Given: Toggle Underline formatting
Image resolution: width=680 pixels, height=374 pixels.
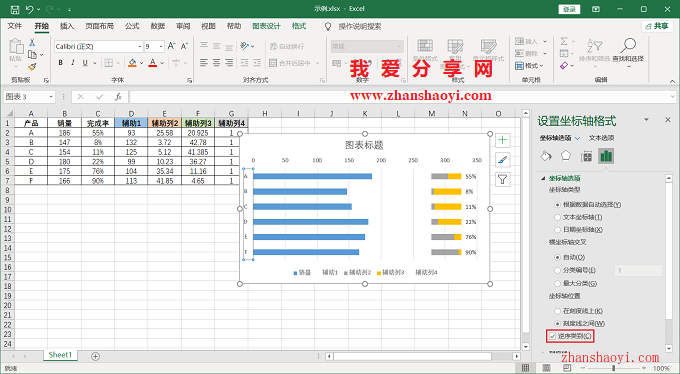Looking at the screenshot, I should point(85,63).
